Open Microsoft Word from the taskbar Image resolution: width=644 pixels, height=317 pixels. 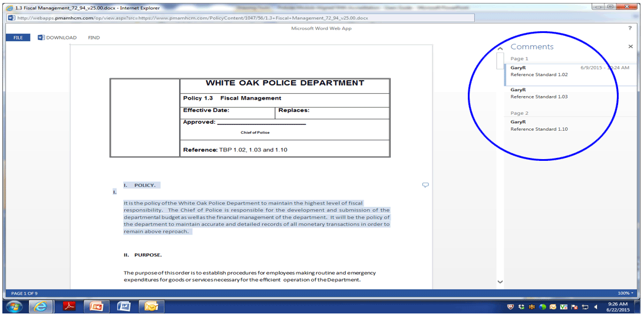coord(124,307)
